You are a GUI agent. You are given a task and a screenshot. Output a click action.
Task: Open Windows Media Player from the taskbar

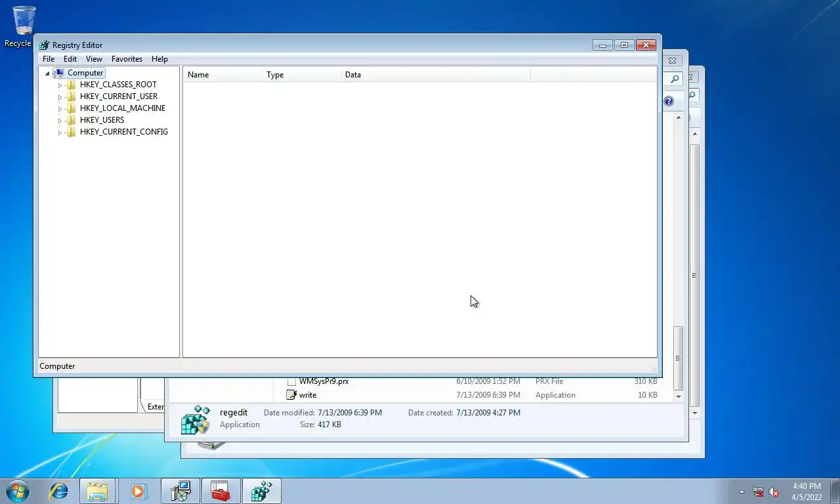point(138,491)
